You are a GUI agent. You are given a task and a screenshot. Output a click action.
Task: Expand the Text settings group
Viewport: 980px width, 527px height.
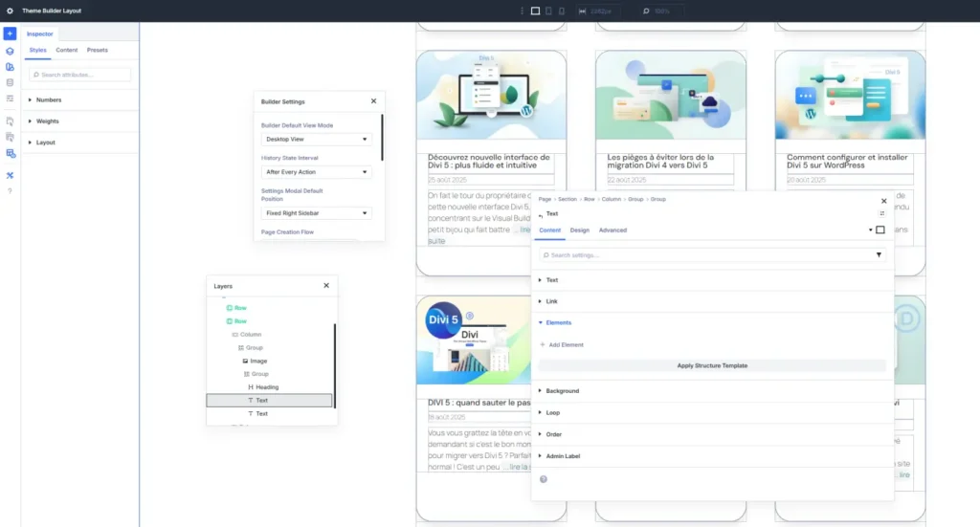(712, 279)
